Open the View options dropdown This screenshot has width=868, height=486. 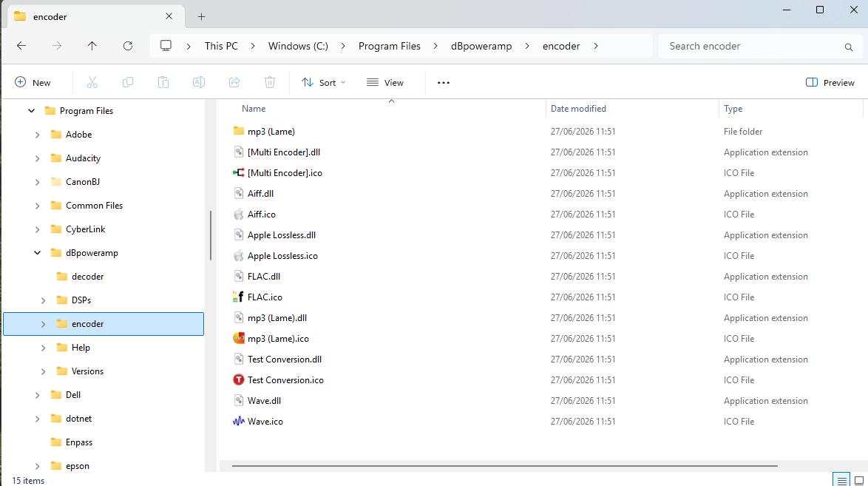[385, 83]
